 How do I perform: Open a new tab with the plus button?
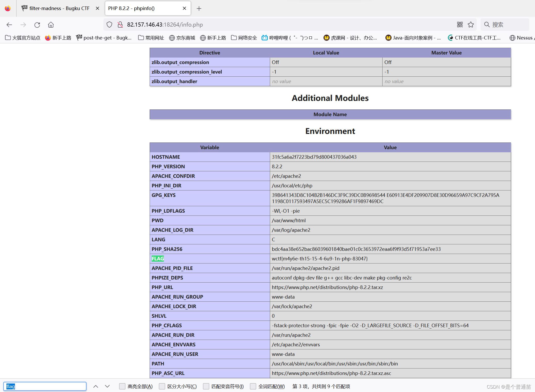pyautogui.click(x=199, y=9)
